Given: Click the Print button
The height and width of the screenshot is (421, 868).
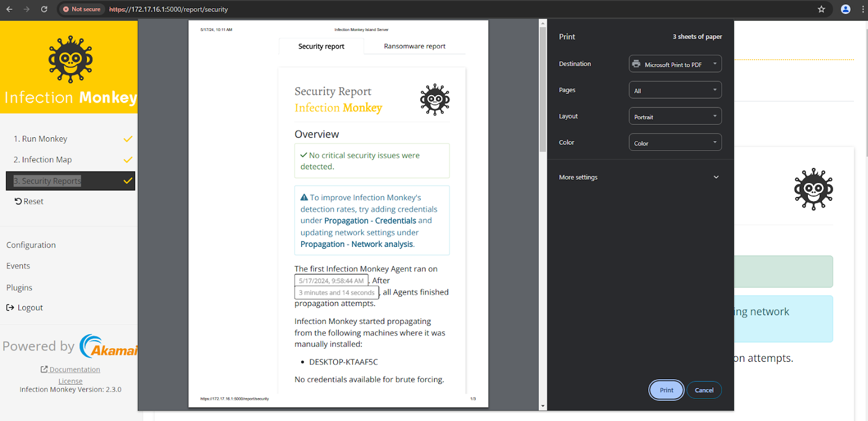Looking at the screenshot, I should [667, 390].
